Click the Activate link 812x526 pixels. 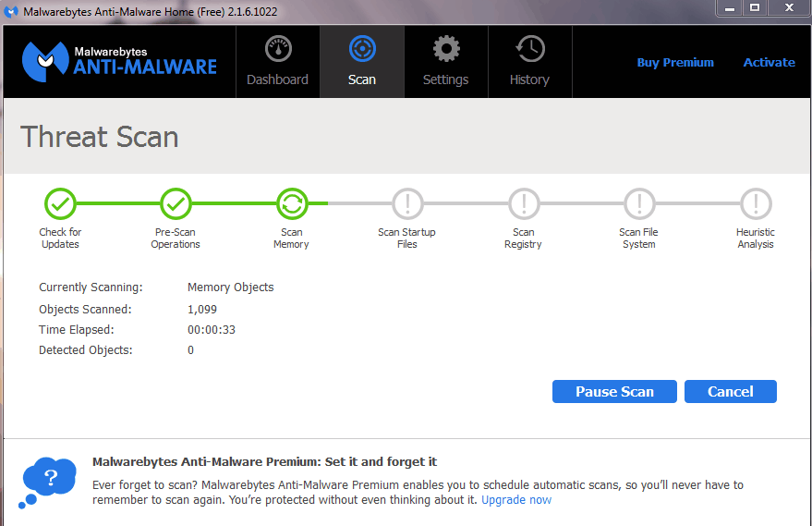[769, 63]
